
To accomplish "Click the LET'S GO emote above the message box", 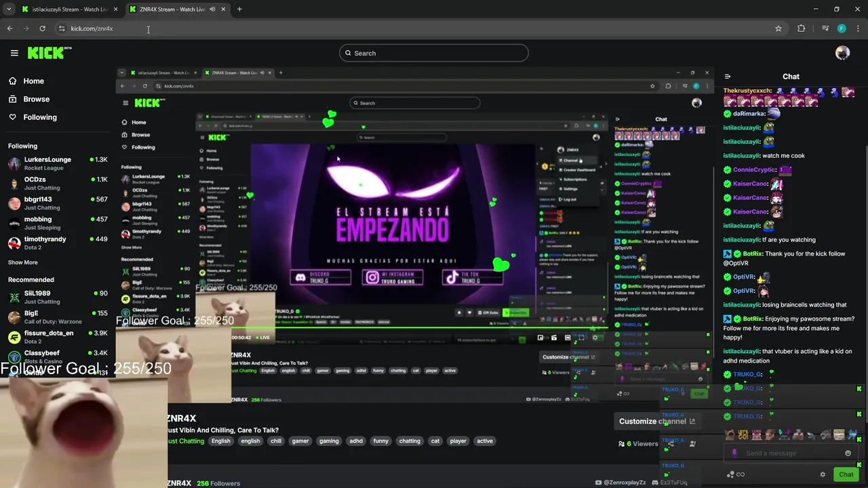I will [x=743, y=435].
